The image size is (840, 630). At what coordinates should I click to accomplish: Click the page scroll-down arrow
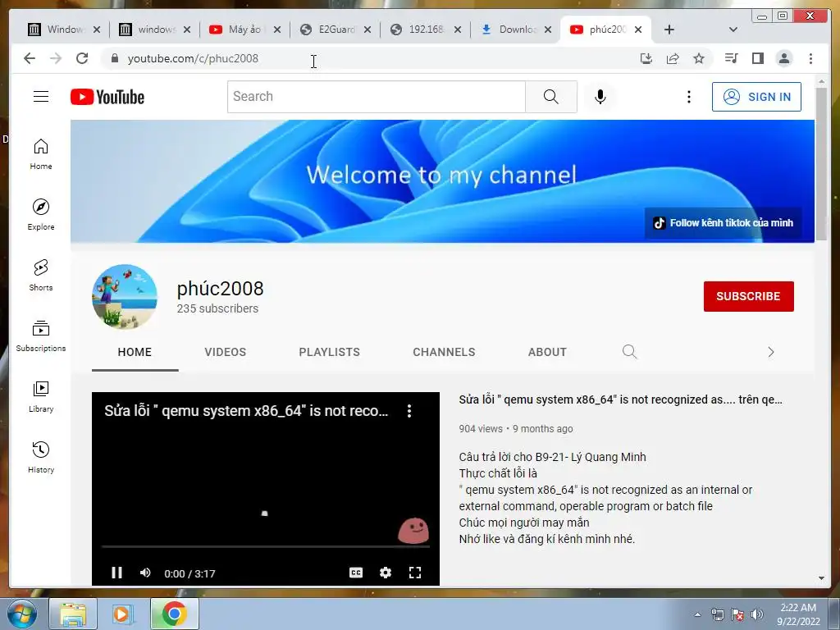coord(821,578)
